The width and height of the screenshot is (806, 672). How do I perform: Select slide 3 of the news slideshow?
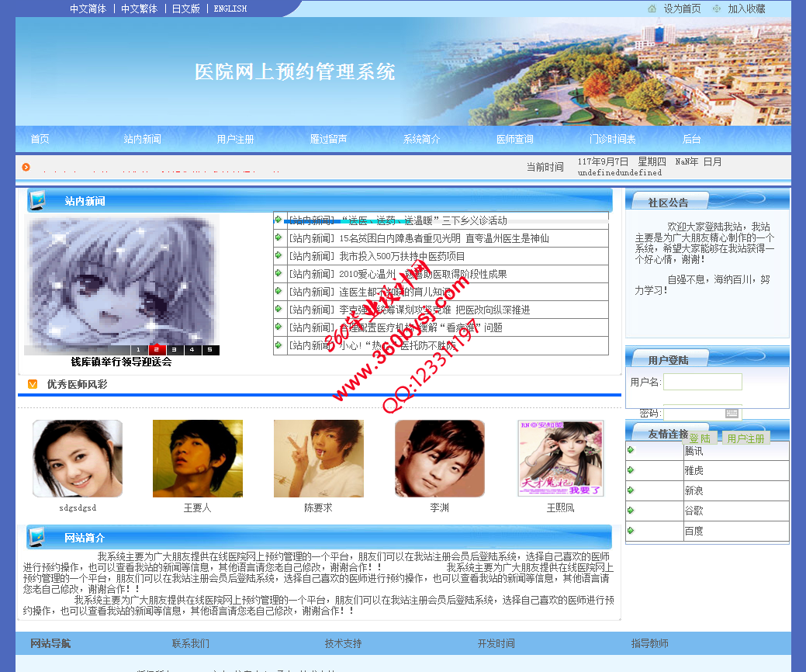click(175, 350)
